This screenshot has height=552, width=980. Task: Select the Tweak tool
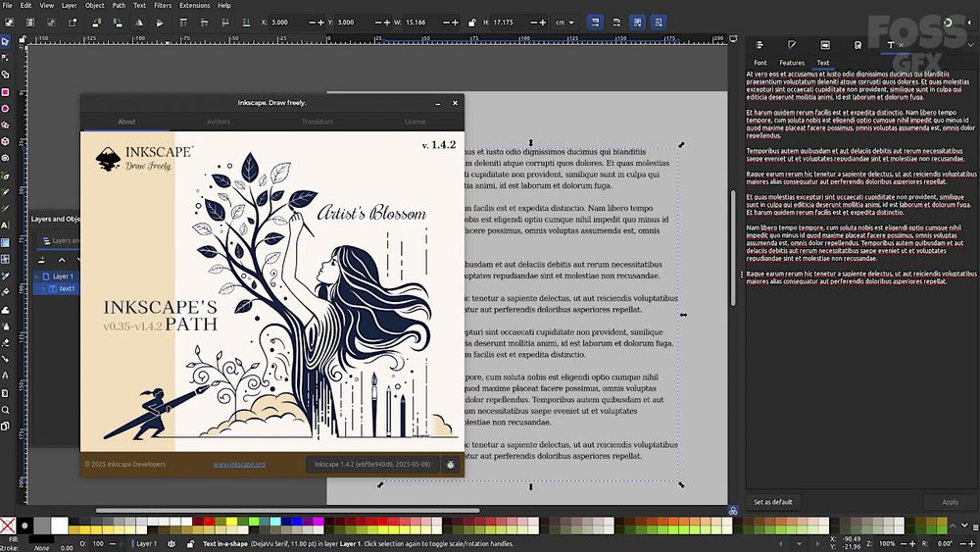6,310
